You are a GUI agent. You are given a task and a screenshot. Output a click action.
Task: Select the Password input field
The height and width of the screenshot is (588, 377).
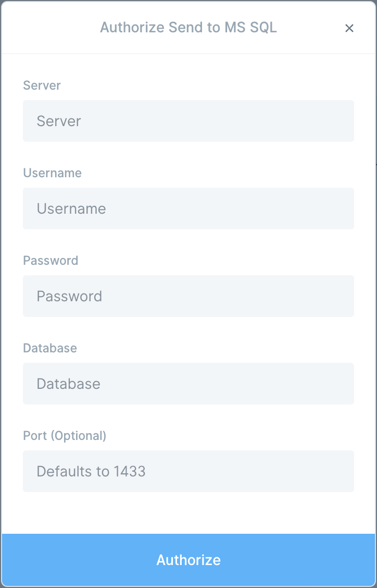(x=188, y=296)
